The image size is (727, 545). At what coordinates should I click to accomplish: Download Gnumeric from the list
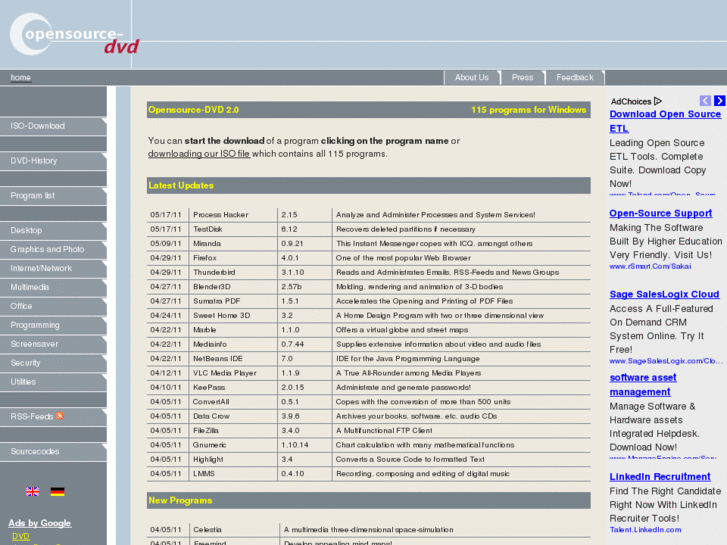pyautogui.click(x=210, y=445)
